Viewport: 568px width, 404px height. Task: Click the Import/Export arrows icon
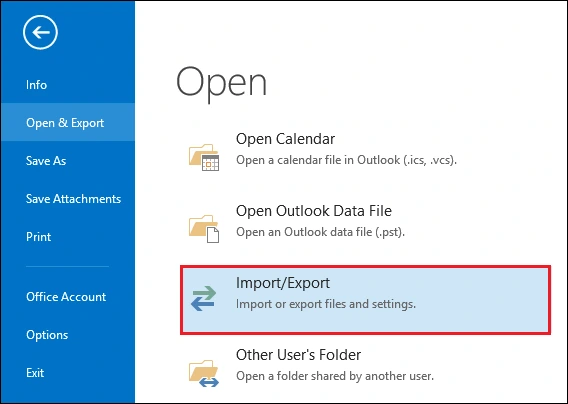(204, 299)
